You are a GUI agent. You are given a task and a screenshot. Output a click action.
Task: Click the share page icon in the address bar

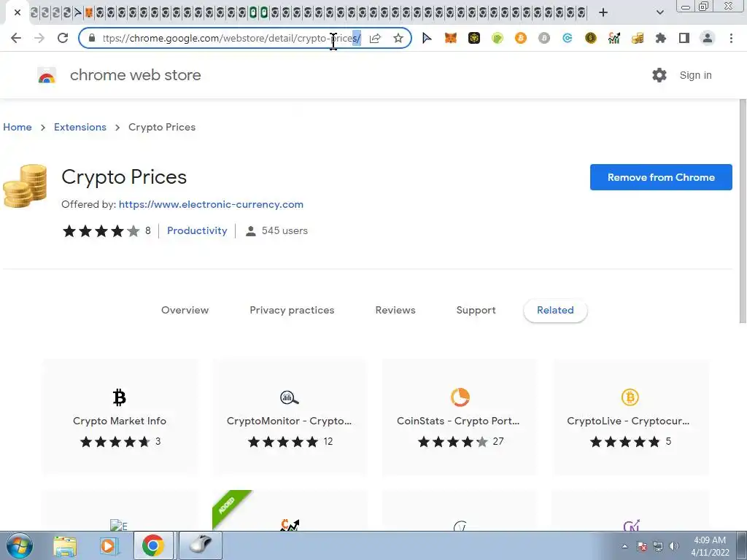point(375,38)
